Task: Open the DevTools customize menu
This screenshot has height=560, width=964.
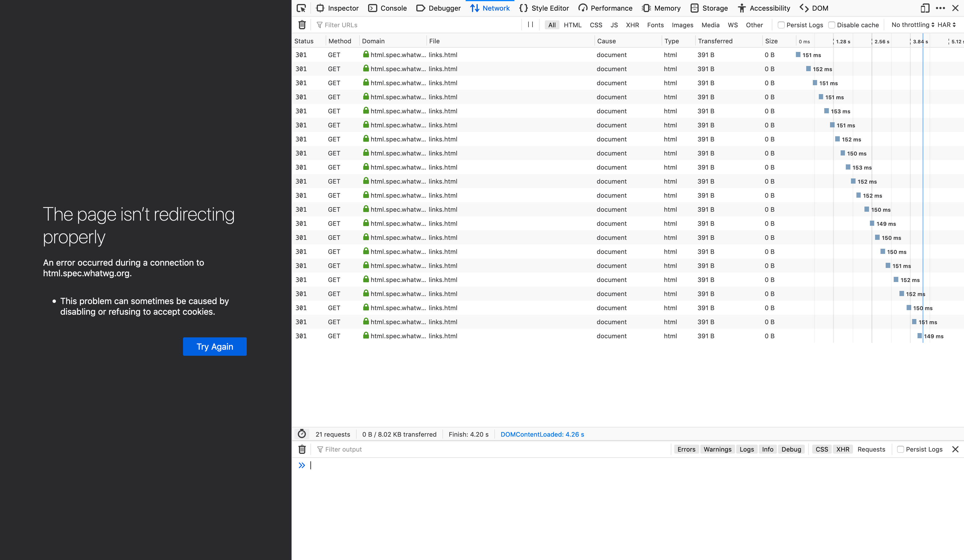Action: [941, 8]
